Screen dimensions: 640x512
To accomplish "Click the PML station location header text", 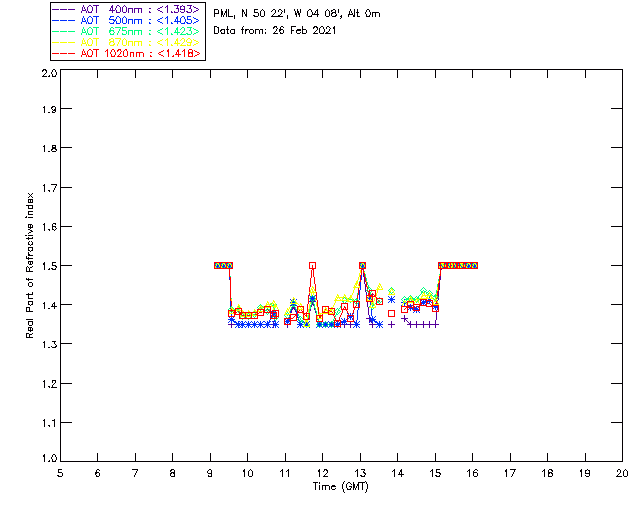I will (297, 14).
